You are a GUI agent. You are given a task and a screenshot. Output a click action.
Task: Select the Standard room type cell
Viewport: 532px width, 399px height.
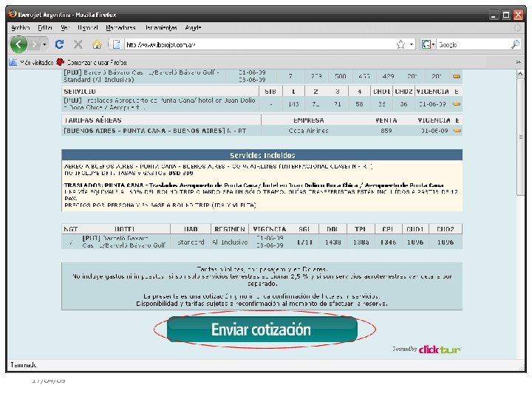[x=191, y=242]
